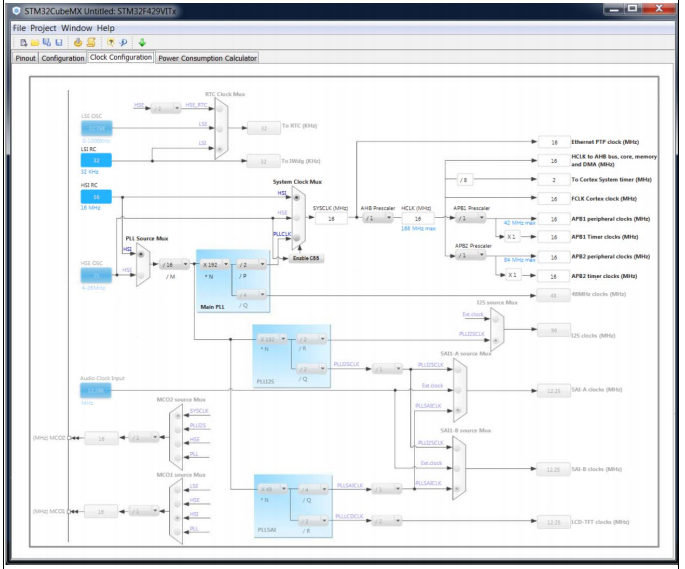Select PLLI2SCLK in I2S source Mux
The width and height of the screenshot is (685, 569).
(496, 340)
